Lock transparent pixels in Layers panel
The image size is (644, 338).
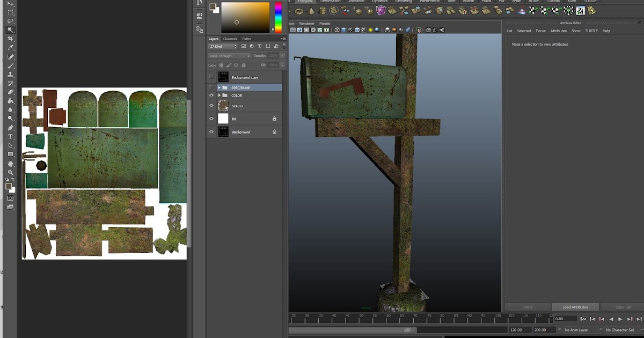click(x=220, y=65)
